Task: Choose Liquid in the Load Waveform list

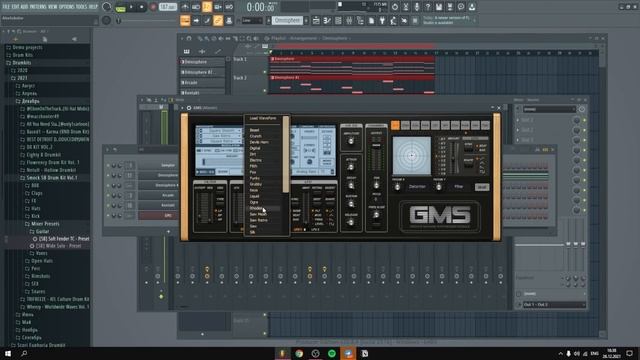Action: 255,196
